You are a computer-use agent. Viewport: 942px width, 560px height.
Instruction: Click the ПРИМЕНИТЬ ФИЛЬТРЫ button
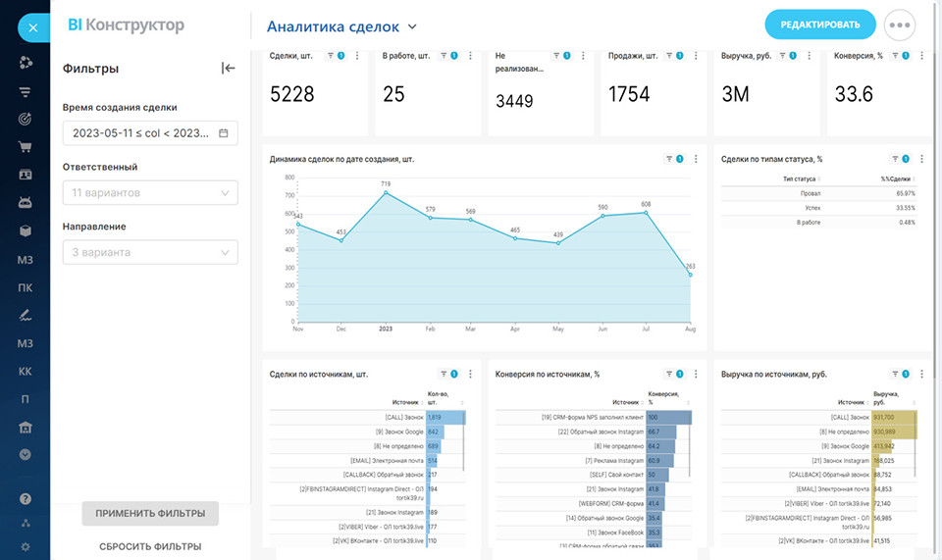(150, 514)
